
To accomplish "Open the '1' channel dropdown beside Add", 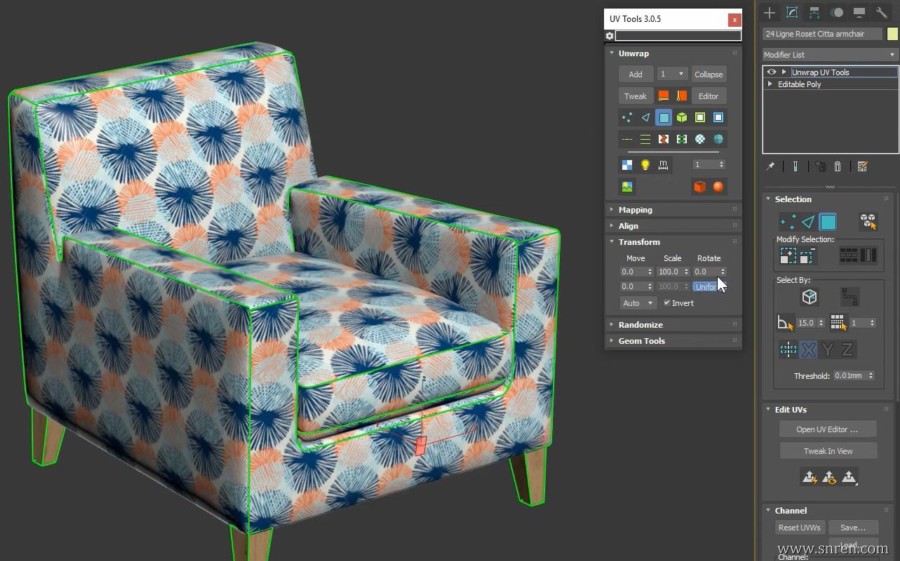I will point(672,74).
